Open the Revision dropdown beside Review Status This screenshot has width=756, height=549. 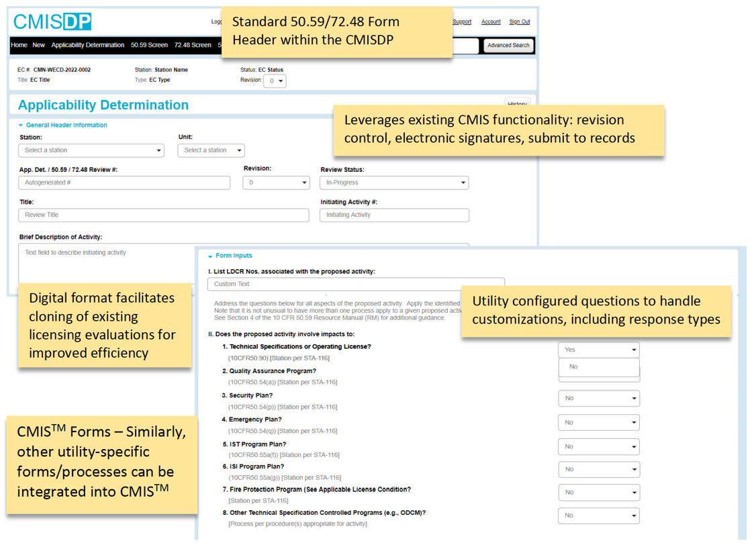[x=276, y=183]
